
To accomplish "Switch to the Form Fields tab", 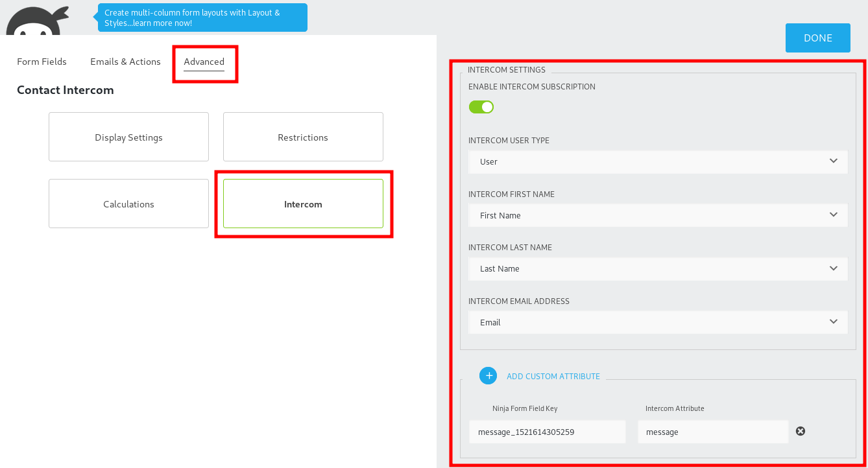I will coord(42,62).
